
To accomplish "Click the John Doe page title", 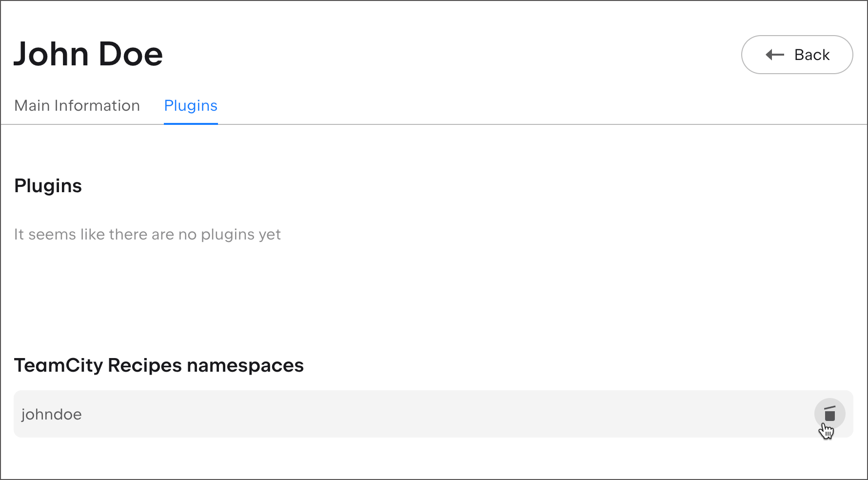I will 88,54.
